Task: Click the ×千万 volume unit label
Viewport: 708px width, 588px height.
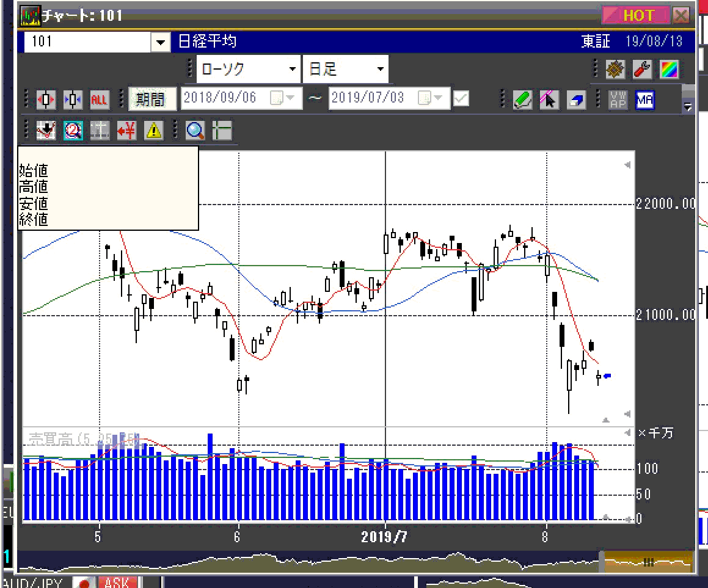Action: 655,434
